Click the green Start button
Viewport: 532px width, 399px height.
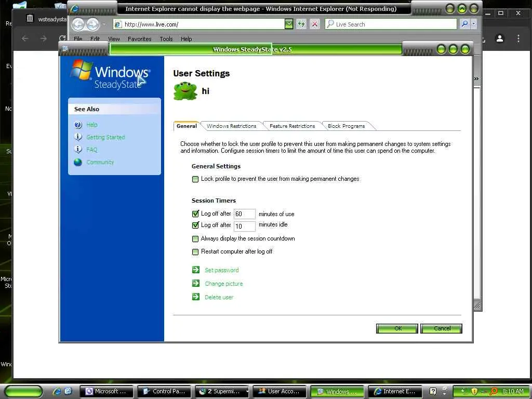pos(23,392)
